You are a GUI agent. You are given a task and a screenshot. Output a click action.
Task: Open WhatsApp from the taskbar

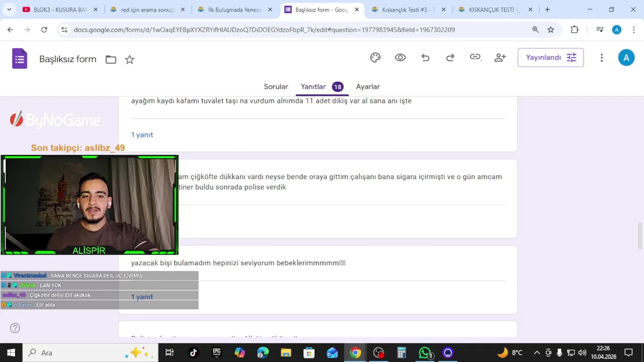coord(425,352)
